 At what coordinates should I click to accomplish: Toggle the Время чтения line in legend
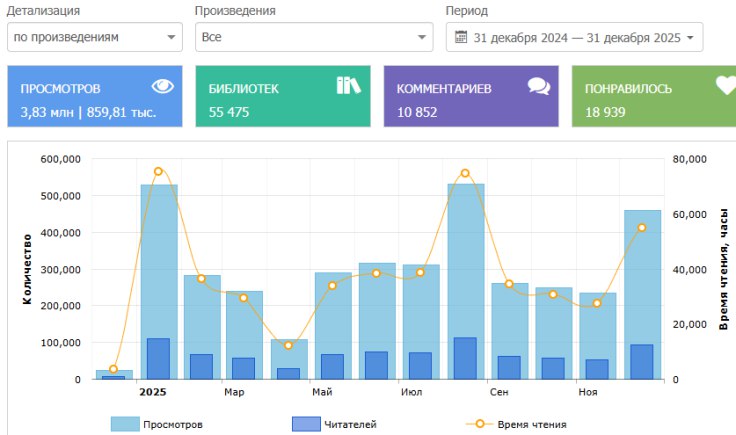pos(534,425)
